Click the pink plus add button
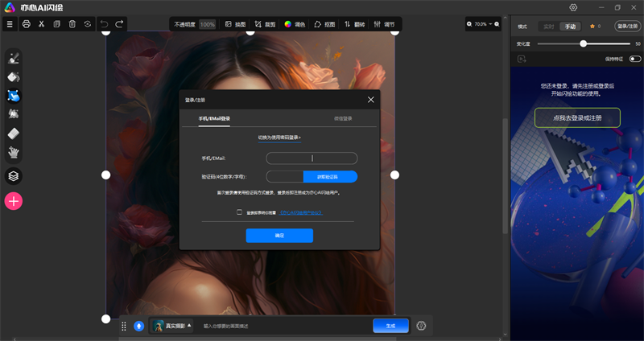The height and width of the screenshot is (341, 644). click(14, 201)
